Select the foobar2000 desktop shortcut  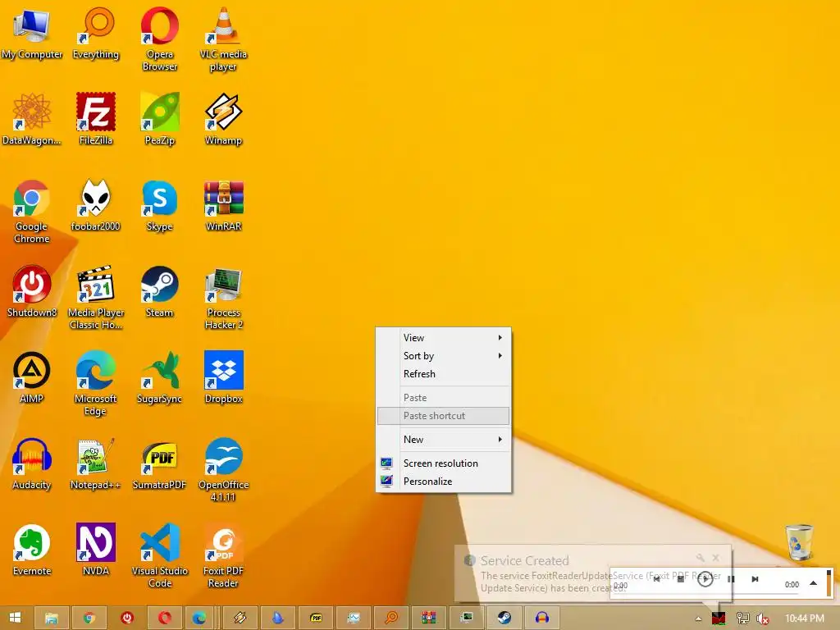click(x=95, y=206)
